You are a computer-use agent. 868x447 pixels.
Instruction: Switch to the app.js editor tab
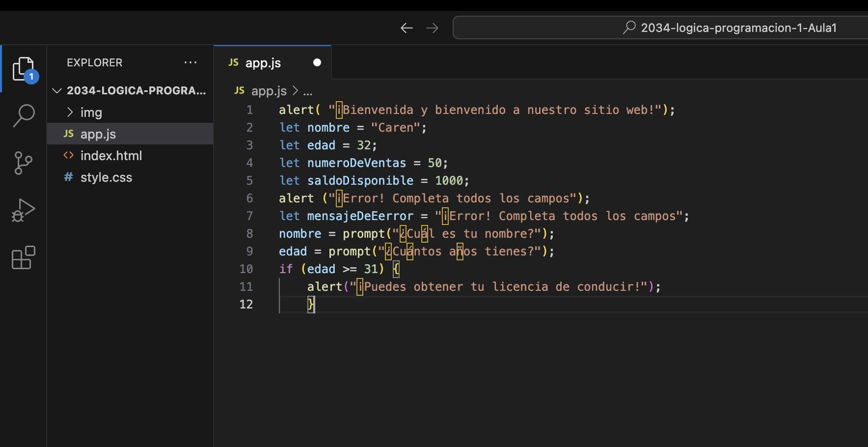(x=272, y=62)
